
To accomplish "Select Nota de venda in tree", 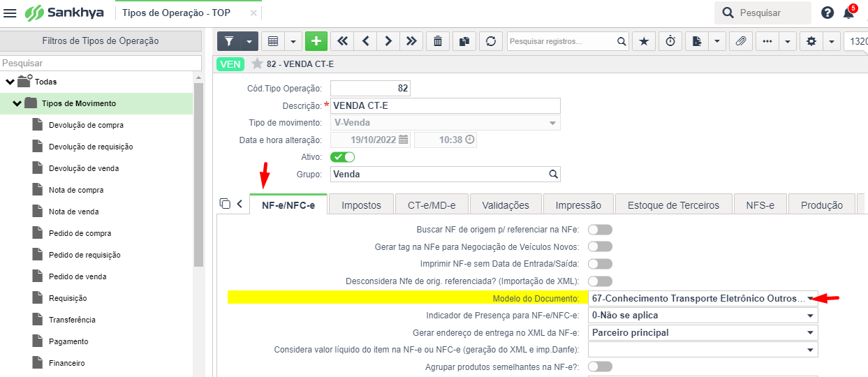I will [x=73, y=212].
